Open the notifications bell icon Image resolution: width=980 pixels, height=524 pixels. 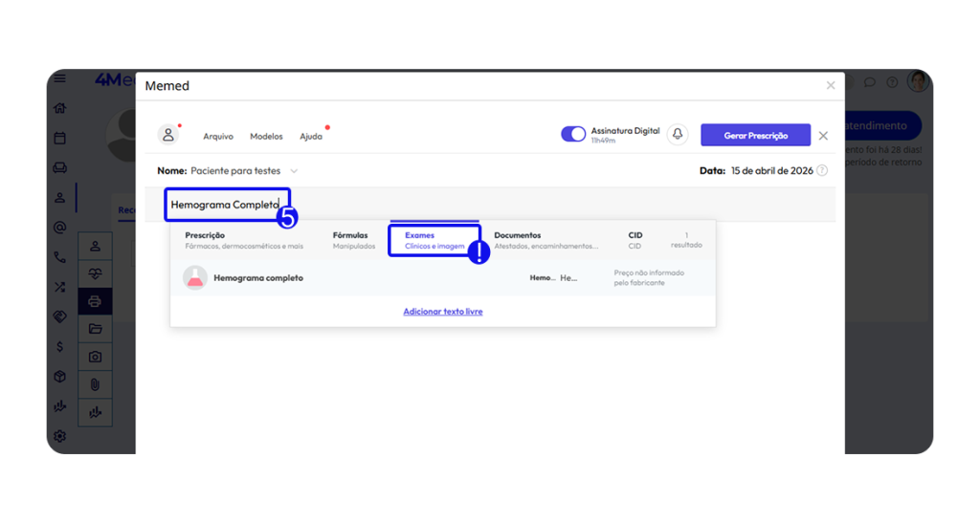(x=678, y=135)
